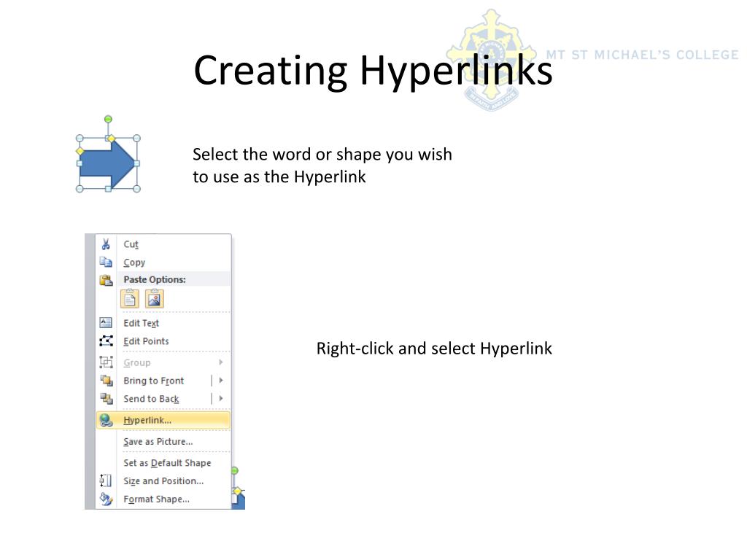Click the 'Select the word or shape' text
Screen dimensions: 747x560
click(322, 166)
